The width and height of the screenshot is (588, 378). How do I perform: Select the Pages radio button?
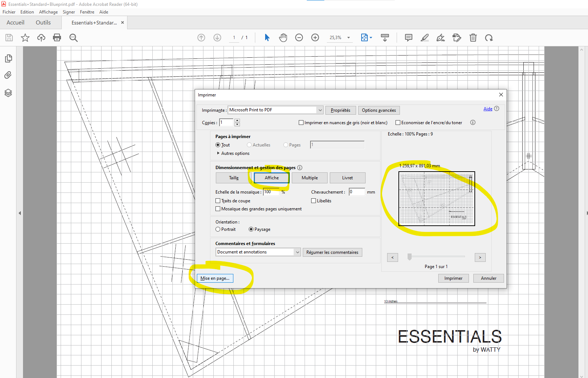pos(286,145)
